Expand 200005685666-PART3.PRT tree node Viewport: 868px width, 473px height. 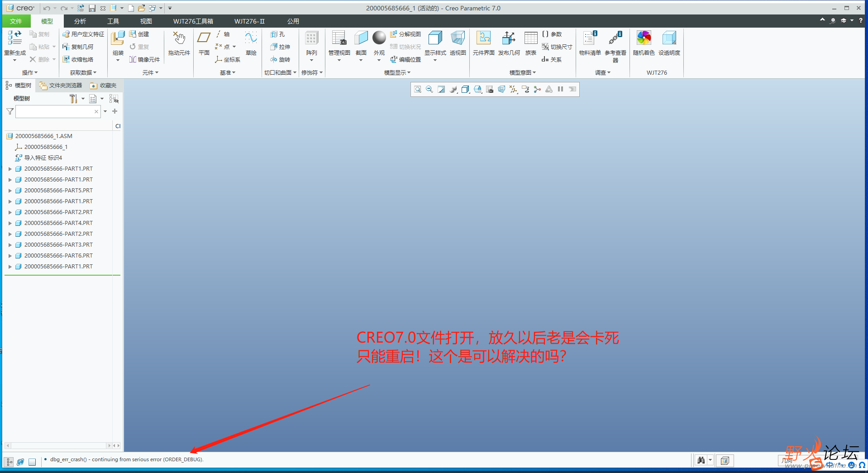[10, 245]
